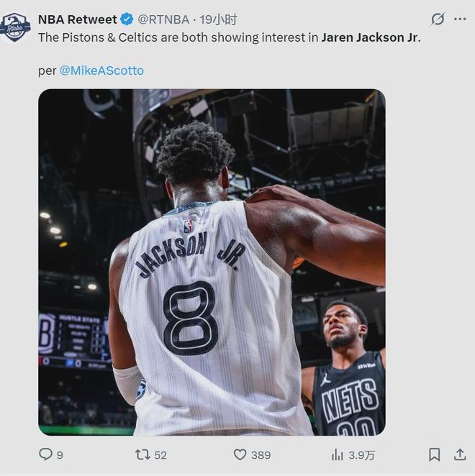Bookmark this tweet
This screenshot has height=476, width=475.
point(435,454)
